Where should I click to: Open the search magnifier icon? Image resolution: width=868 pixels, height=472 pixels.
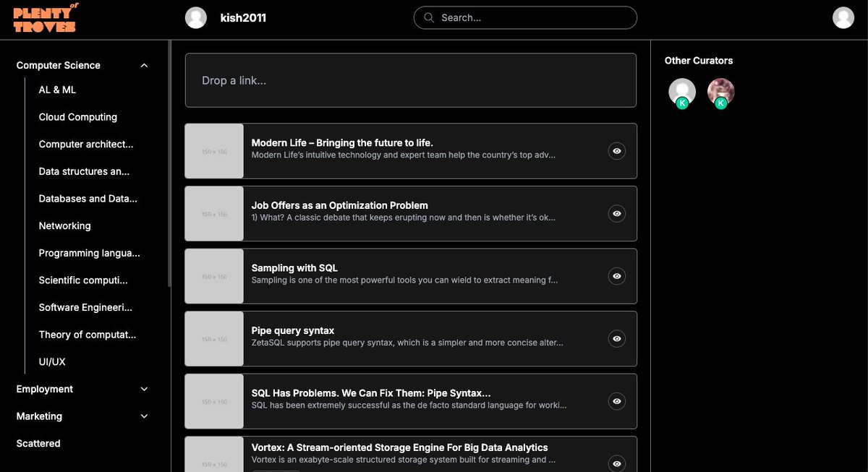tap(427, 17)
